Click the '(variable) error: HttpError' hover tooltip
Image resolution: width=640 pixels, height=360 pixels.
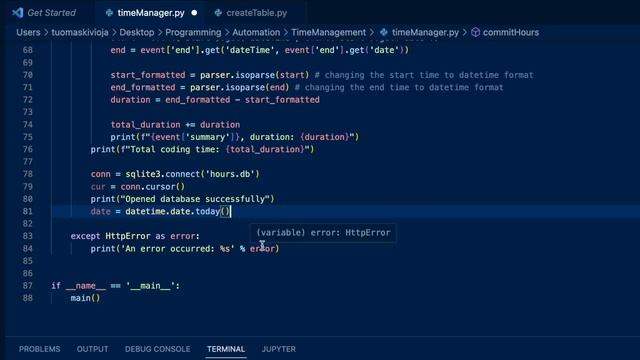[x=323, y=233]
